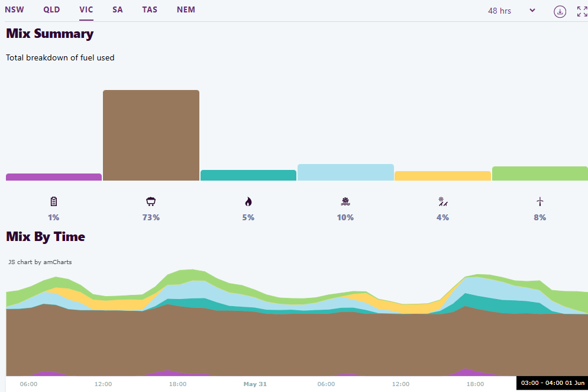Viewport: 588px width, 392px height.
Task: Click the battery fuel type icon
Action: click(54, 201)
